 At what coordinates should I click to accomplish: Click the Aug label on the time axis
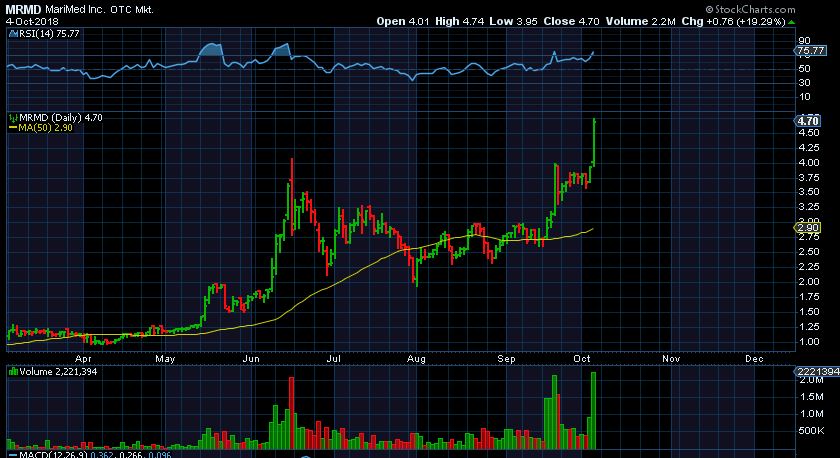tap(416, 358)
